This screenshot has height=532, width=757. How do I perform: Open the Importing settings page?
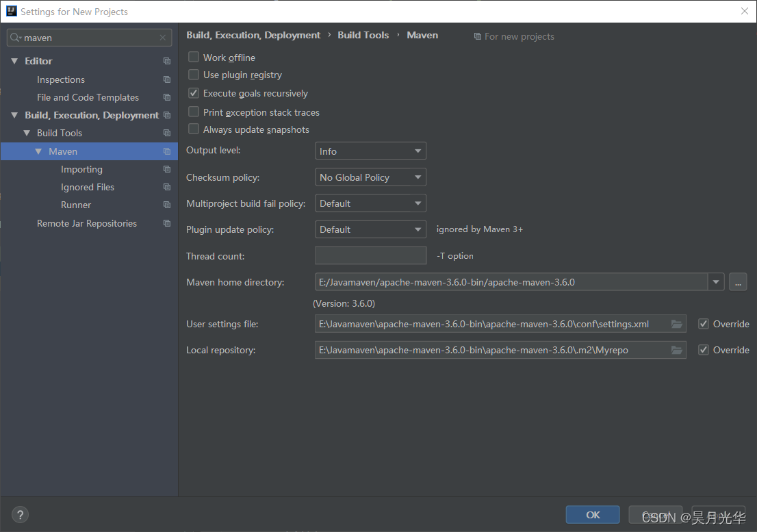click(x=81, y=169)
